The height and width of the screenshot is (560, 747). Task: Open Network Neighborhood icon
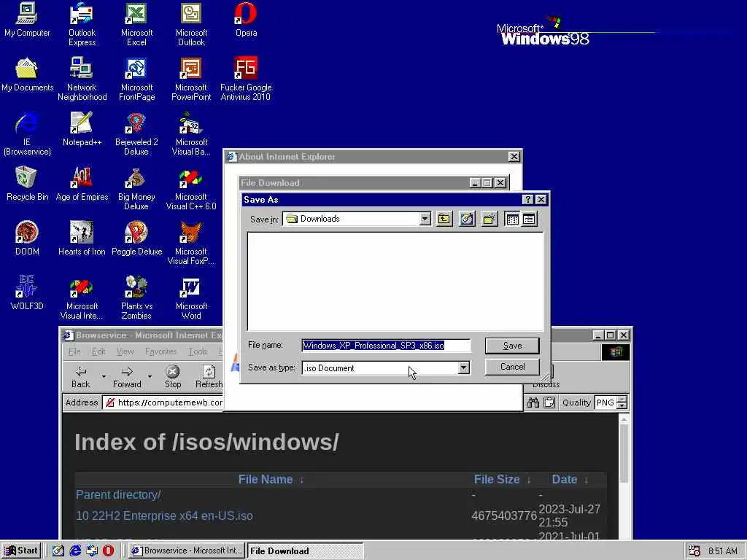[82, 79]
